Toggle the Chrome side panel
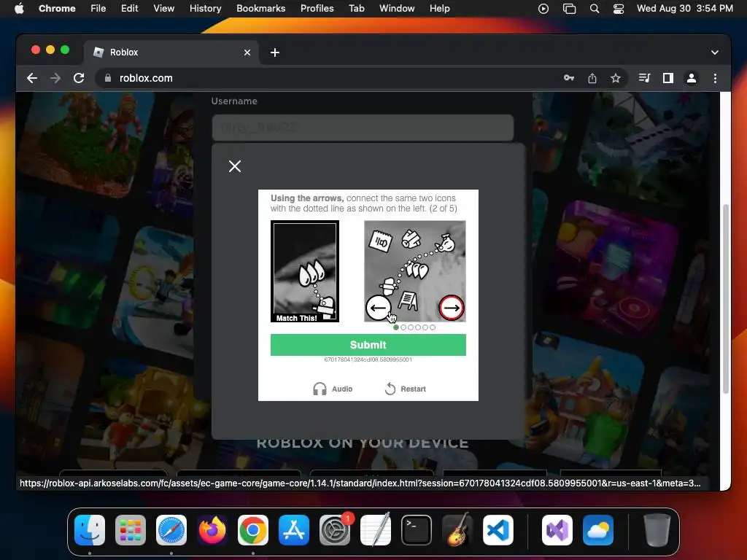This screenshot has height=560, width=747. coord(668,78)
